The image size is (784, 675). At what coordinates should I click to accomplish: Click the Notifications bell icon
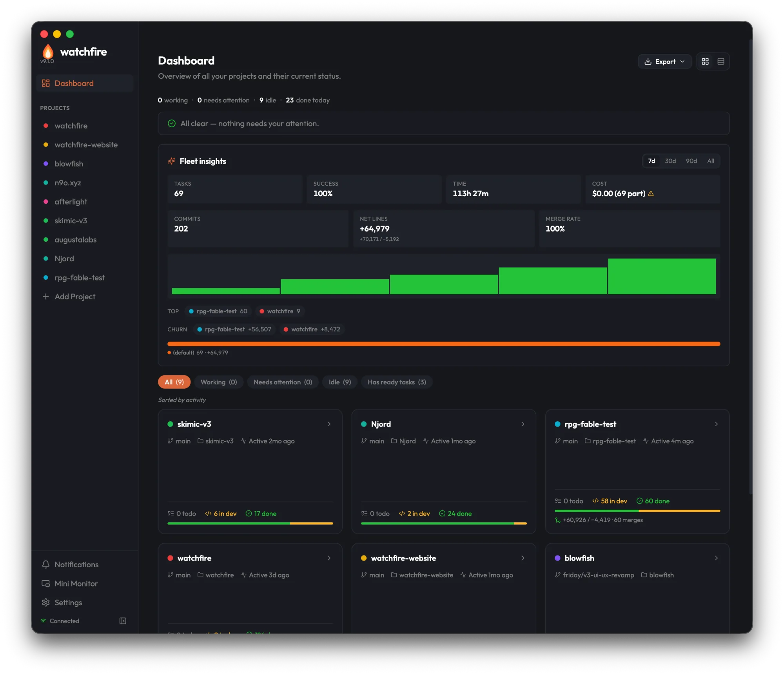point(46,565)
